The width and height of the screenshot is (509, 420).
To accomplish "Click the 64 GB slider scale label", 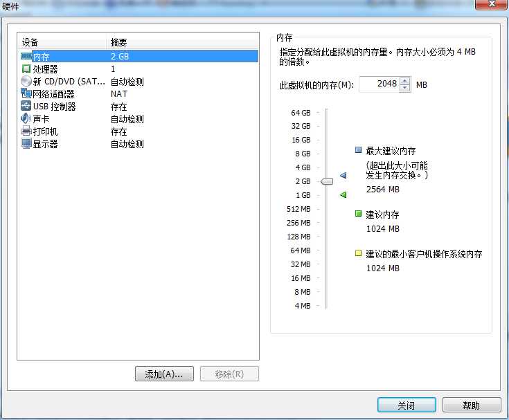I will click(x=301, y=113).
